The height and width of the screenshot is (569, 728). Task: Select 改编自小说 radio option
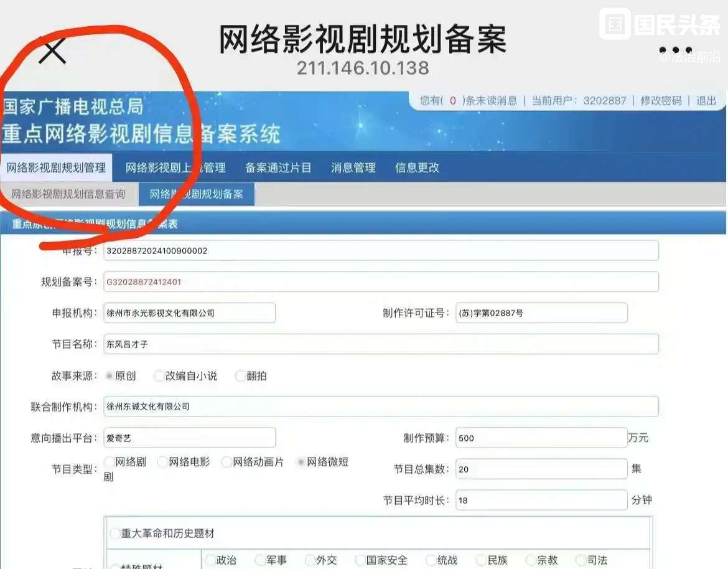coord(160,376)
